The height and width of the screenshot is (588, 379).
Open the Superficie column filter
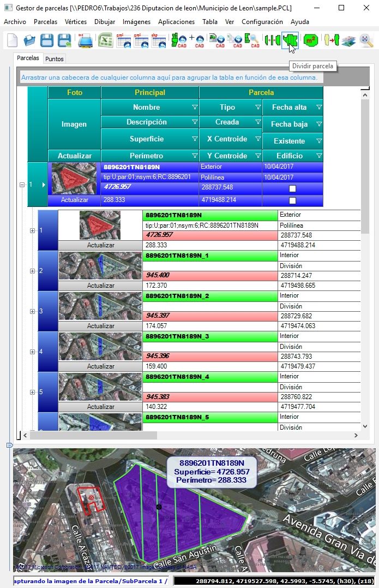pos(195,139)
